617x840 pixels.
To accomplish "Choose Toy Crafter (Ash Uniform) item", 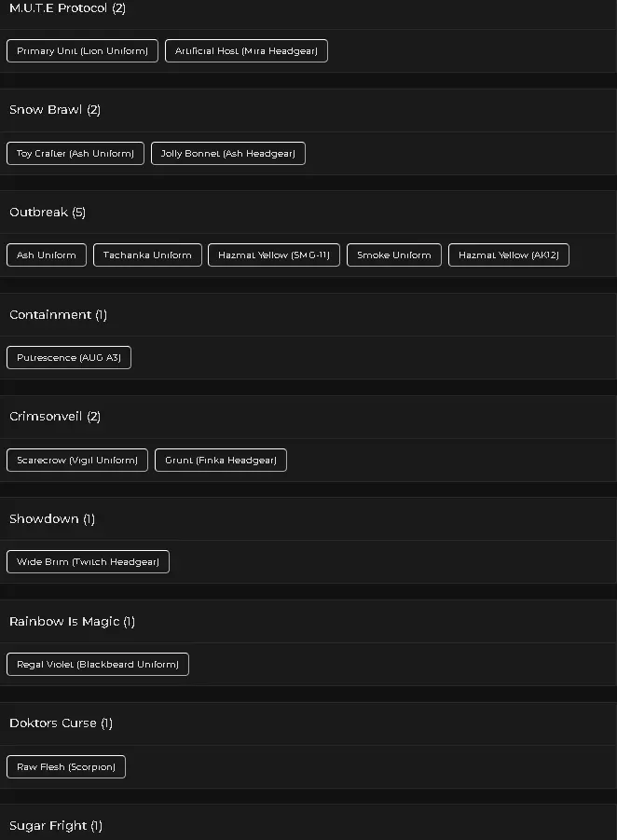I will 75,153.
